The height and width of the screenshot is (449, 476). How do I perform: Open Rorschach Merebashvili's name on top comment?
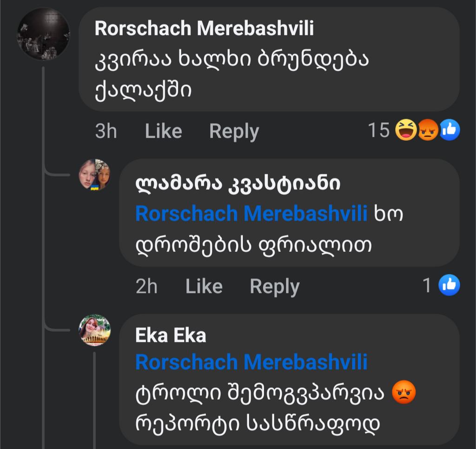204,29
